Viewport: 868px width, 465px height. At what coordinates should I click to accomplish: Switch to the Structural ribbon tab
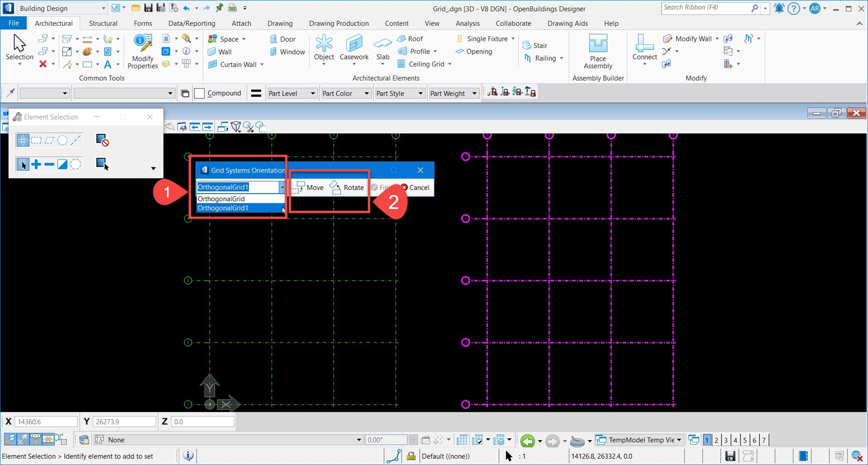point(103,24)
